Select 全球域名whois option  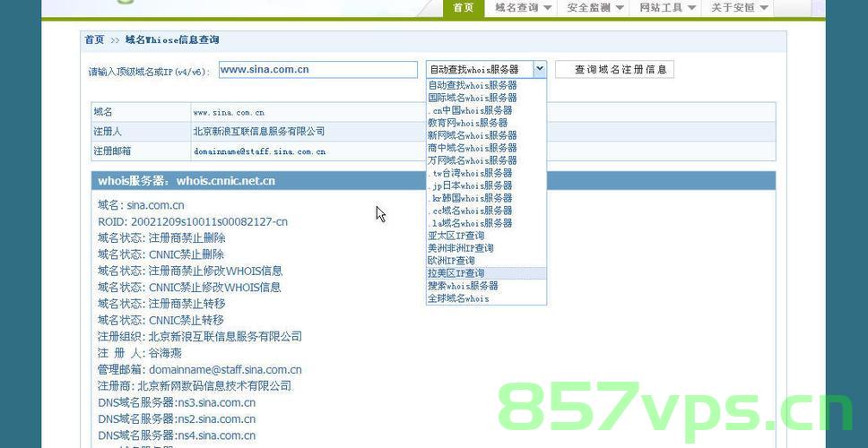(486, 298)
